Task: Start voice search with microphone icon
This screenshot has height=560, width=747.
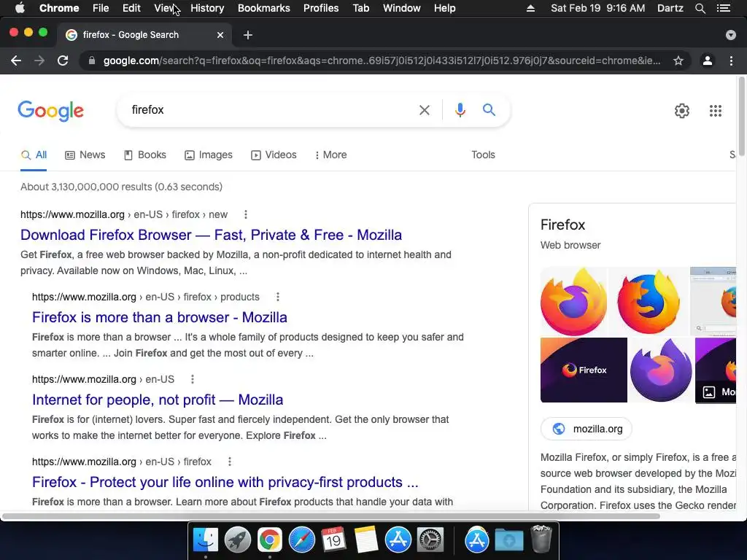Action: [460, 110]
